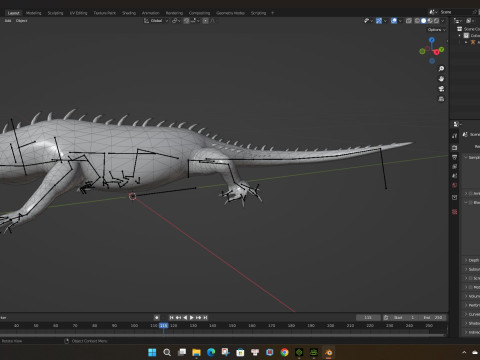The image size is (480, 360).
Task: Select rendered viewport shading
Action: (x=436, y=21)
